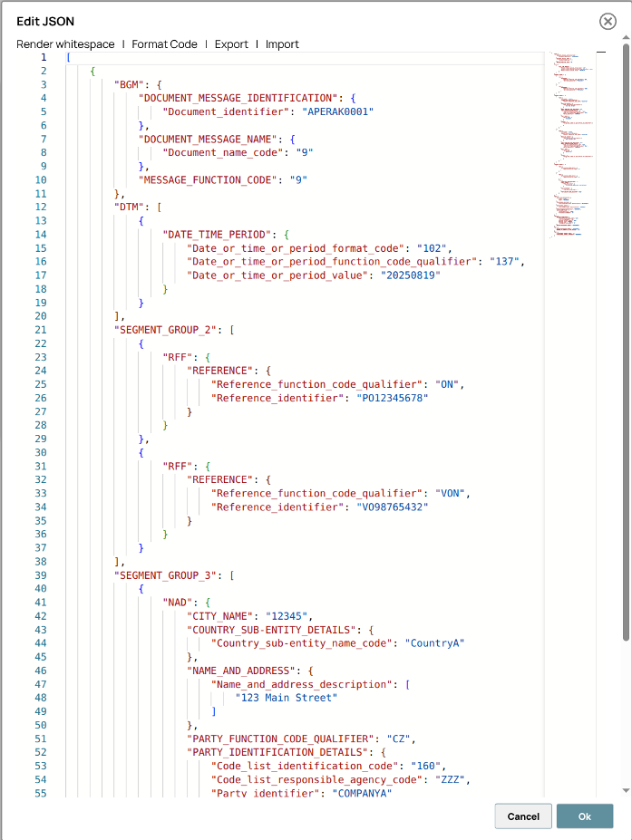Click the "SEGMENT_GROUP_2" key
The width and height of the screenshot is (632, 840).
168,330
